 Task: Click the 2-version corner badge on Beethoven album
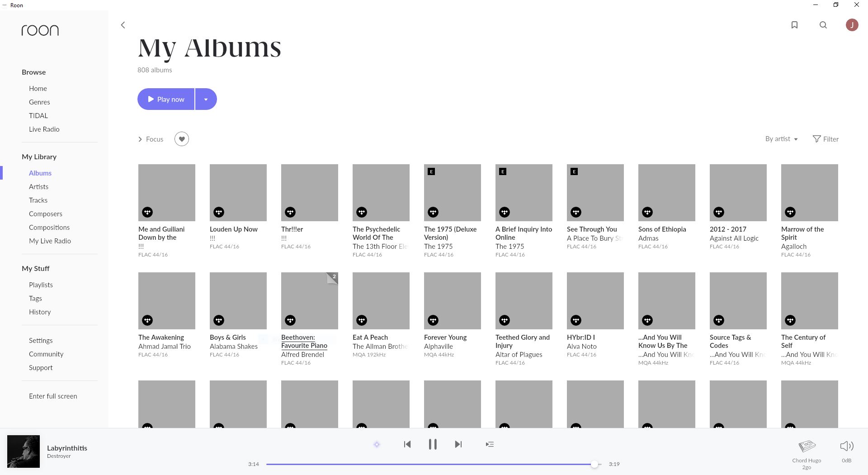tap(333, 277)
